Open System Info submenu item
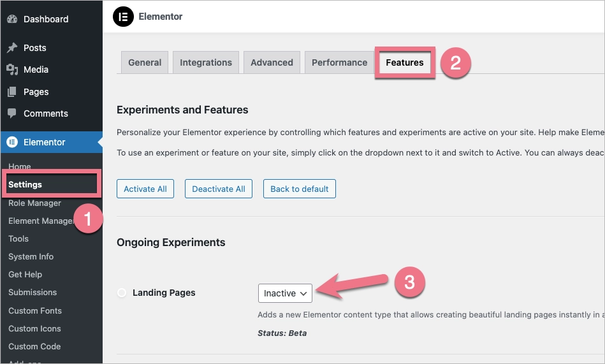Viewport: 605px width, 364px height. pos(31,257)
